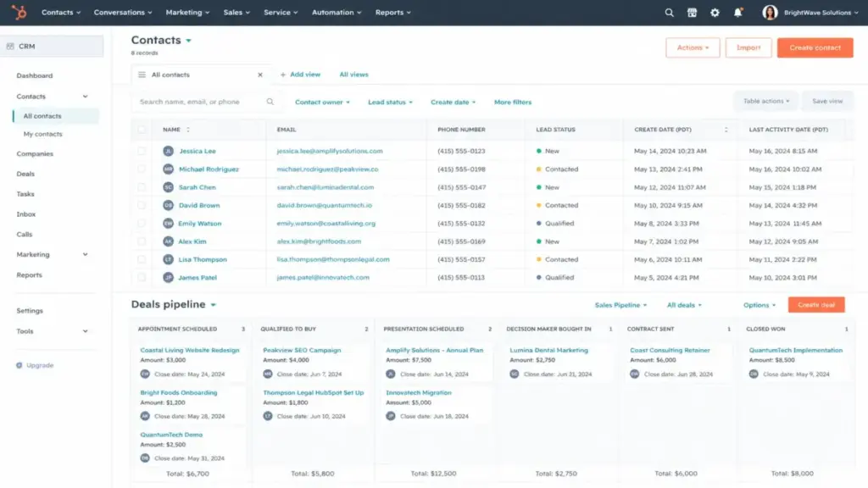Open the search magnifier in top bar
Viewport: 868px width, 488px height.
tap(670, 12)
